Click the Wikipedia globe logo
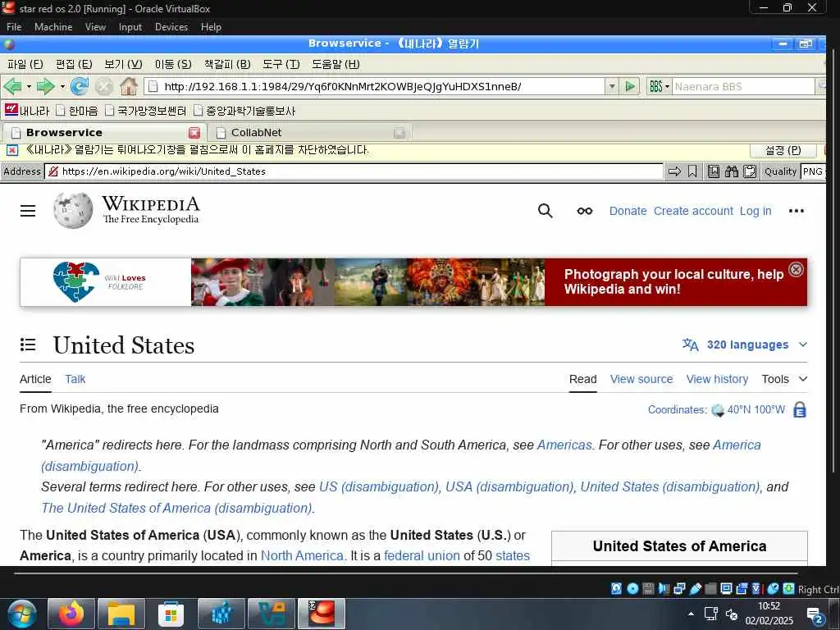 pos(73,211)
